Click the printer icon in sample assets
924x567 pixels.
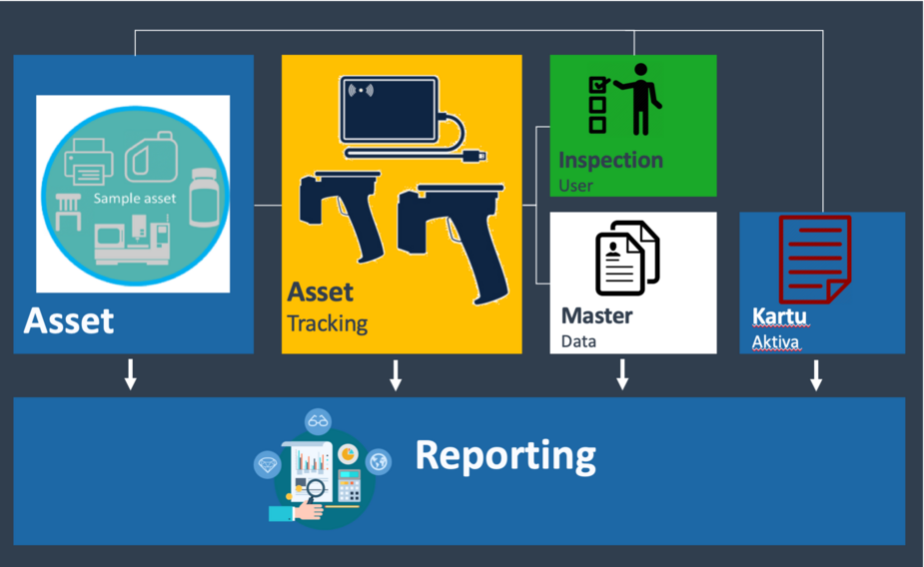[x=89, y=160]
